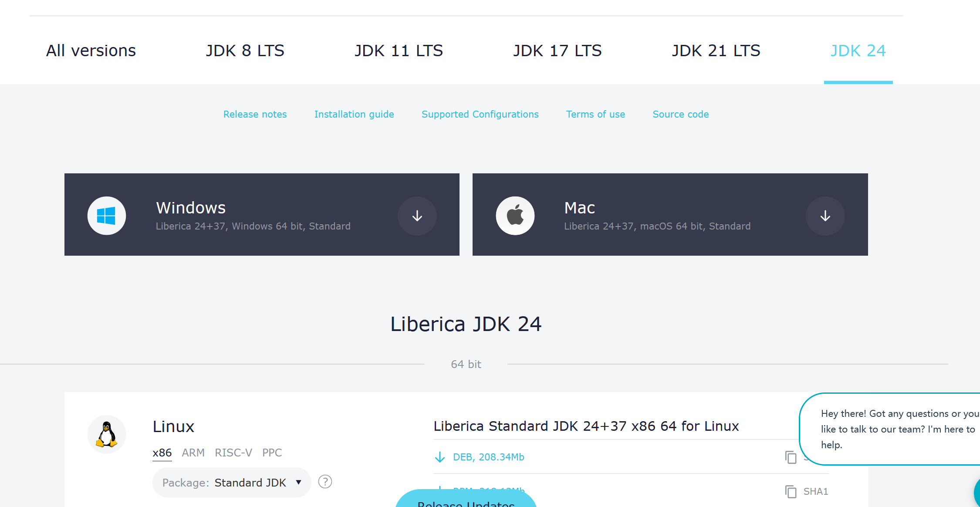Select the PPC architecture option
Viewport: 980px width, 507px height.
pyautogui.click(x=272, y=453)
